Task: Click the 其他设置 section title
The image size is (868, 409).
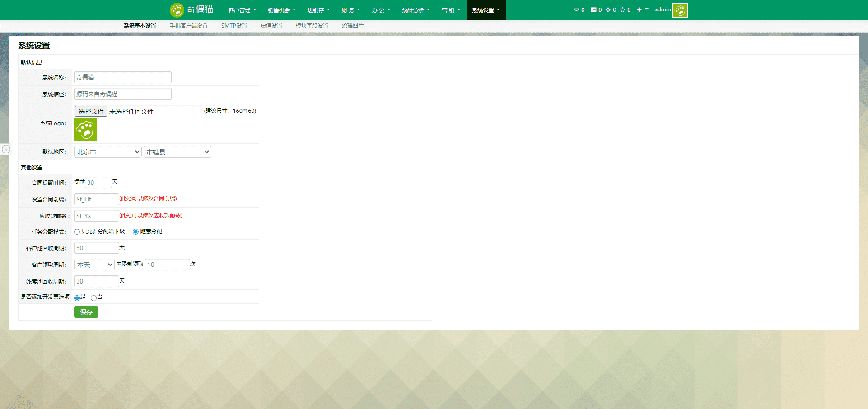Action: [32, 167]
